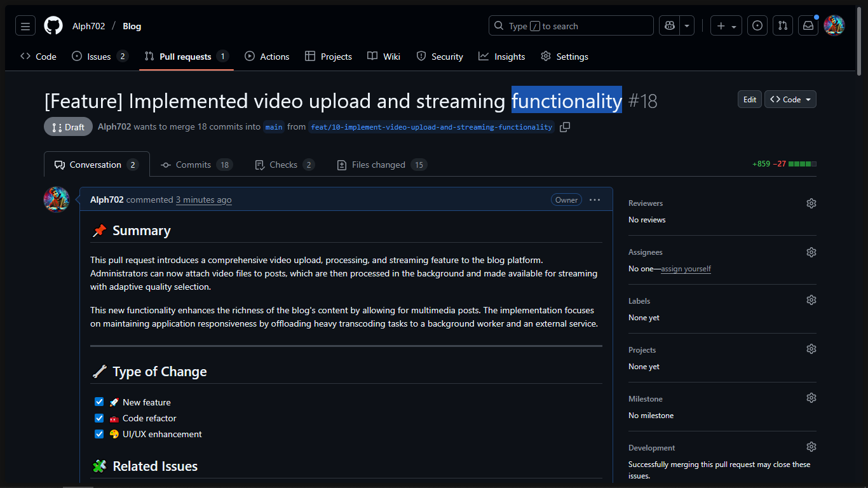
Task: Toggle the Code refactor checkbox
Action: pos(99,418)
